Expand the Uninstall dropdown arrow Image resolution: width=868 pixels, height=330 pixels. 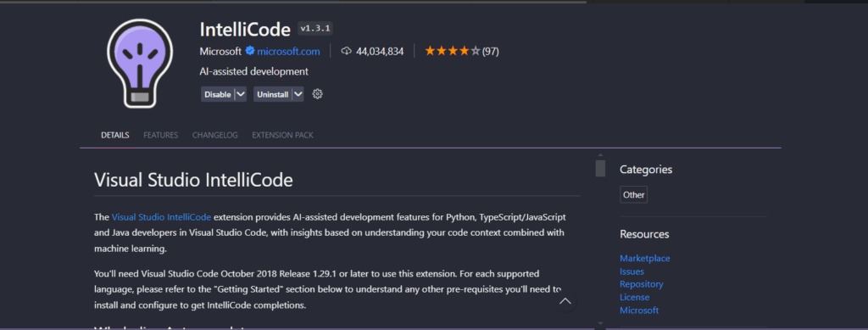pyautogui.click(x=298, y=94)
